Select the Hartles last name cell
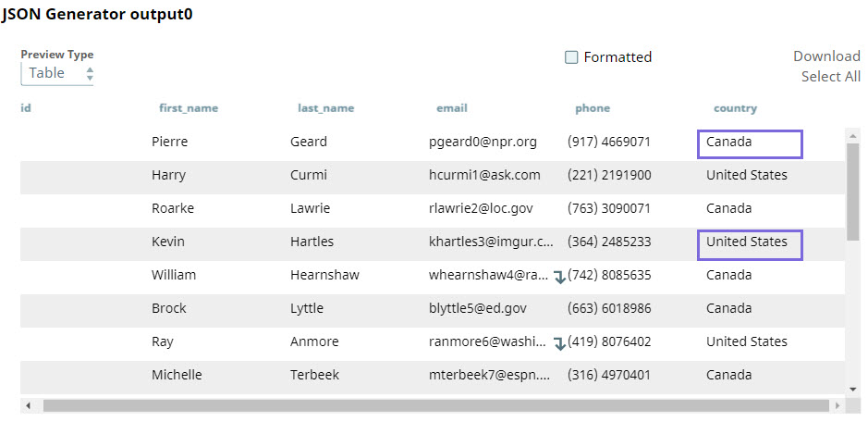This screenshot has height=422, width=868. (x=312, y=242)
